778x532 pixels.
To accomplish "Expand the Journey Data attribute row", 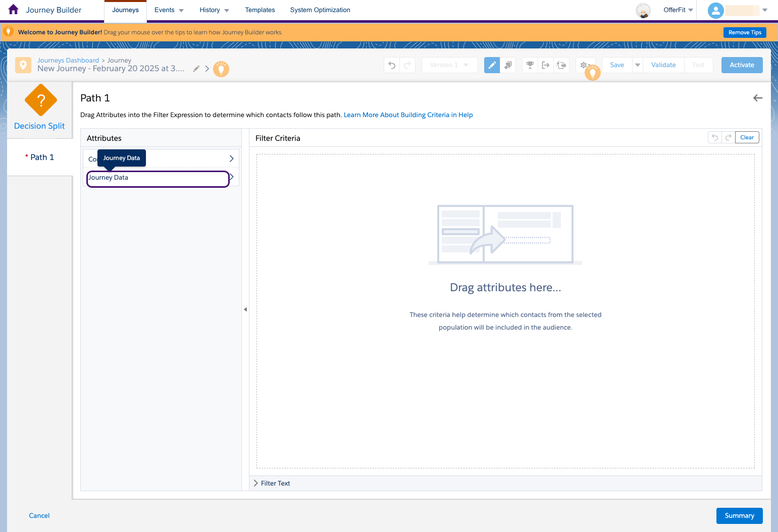I will tap(231, 178).
